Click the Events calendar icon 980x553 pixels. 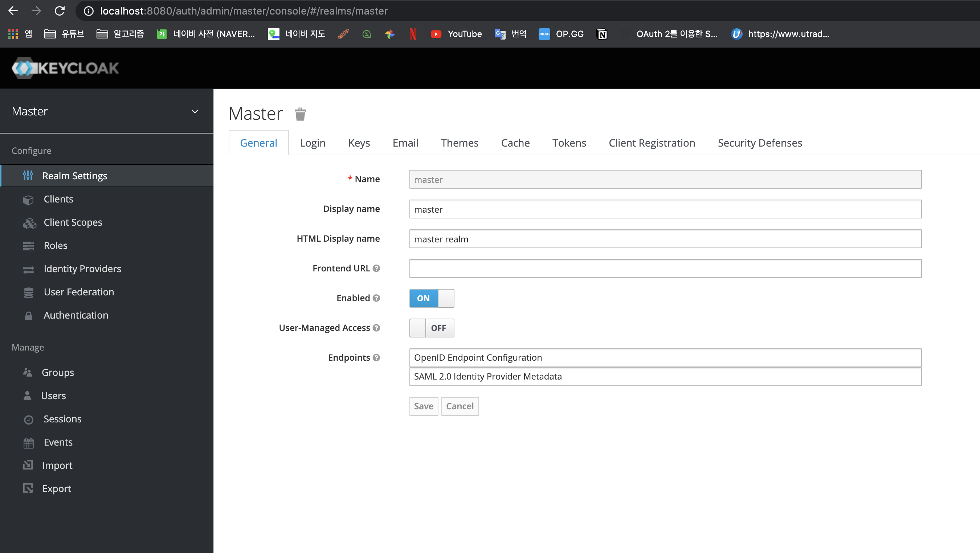29,443
